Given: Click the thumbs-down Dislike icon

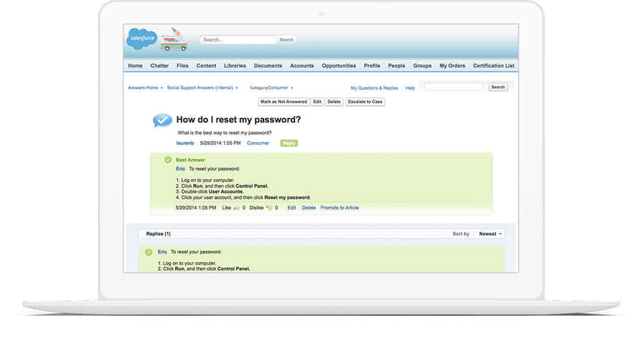Looking at the screenshot, I should point(270,207).
